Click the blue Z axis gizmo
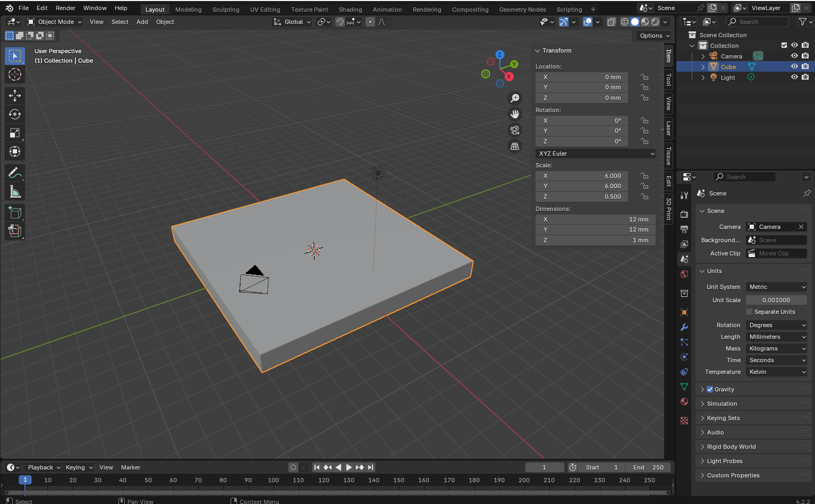The image size is (815, 504). tap(499, 54)
